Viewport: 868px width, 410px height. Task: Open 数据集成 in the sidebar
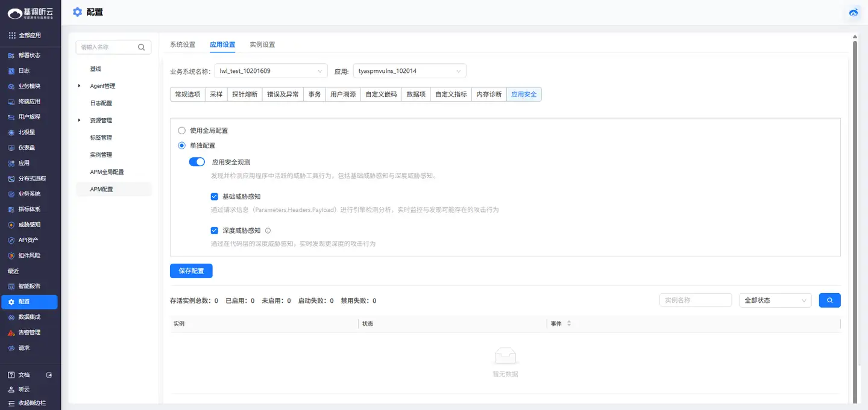click(x=29, y=317)
